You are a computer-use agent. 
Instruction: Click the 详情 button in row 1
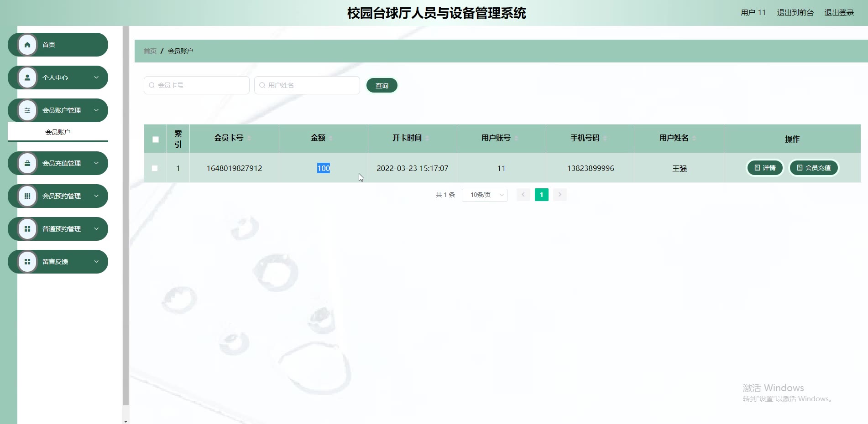pyautogui.click(x=765, y=168)
